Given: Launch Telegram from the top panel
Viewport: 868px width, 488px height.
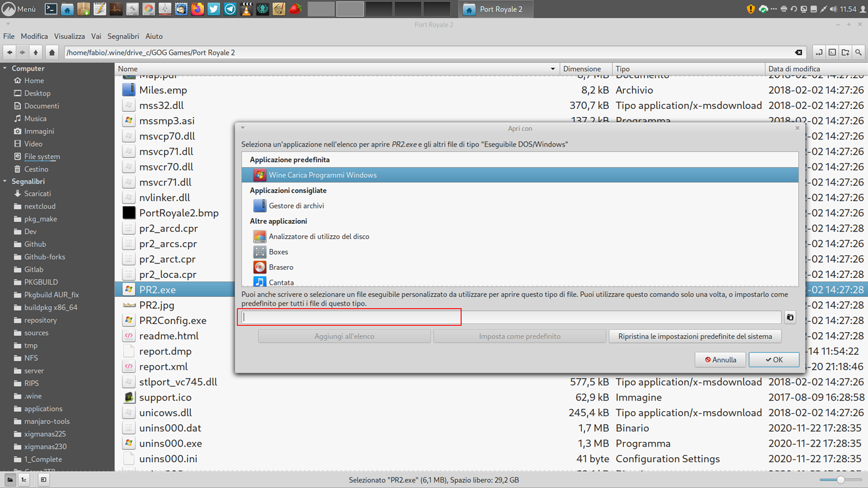Looking at the screenshot, I should click(230, 9).
